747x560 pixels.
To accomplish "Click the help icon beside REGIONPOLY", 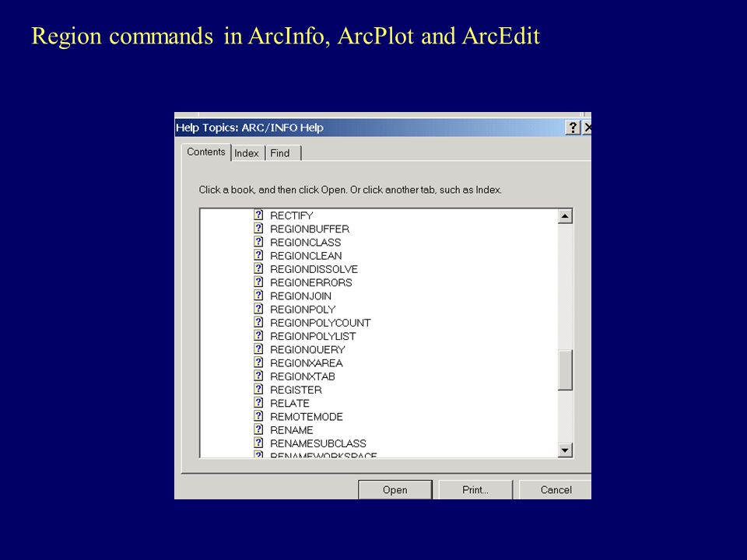I will [x=258, y=309].
